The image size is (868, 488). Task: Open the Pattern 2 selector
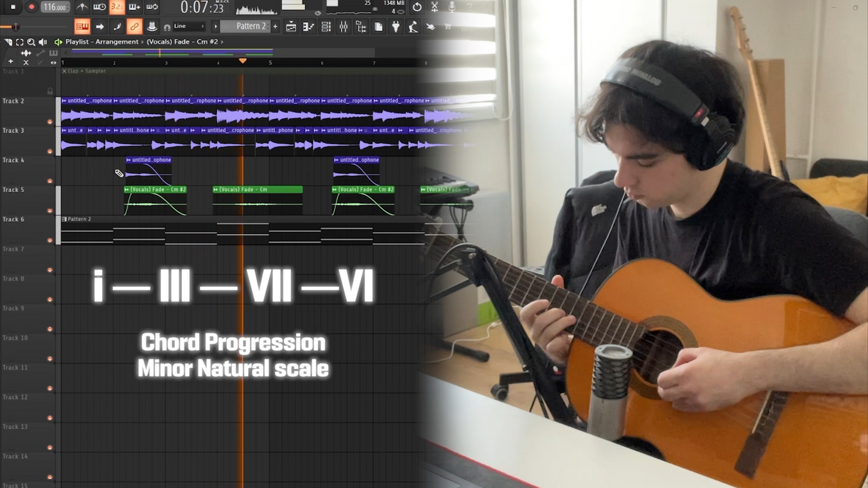[246, 26]
